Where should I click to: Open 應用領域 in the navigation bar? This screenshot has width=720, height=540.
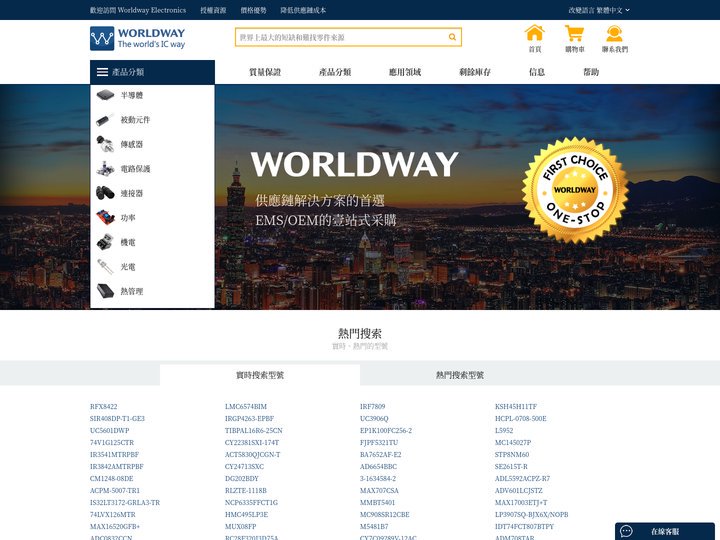[405, 72]
